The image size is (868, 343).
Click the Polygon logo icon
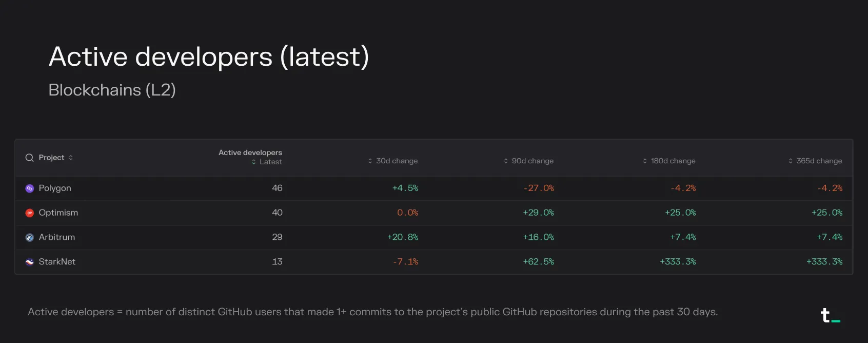pyautogui.click(x=30, y=188)
